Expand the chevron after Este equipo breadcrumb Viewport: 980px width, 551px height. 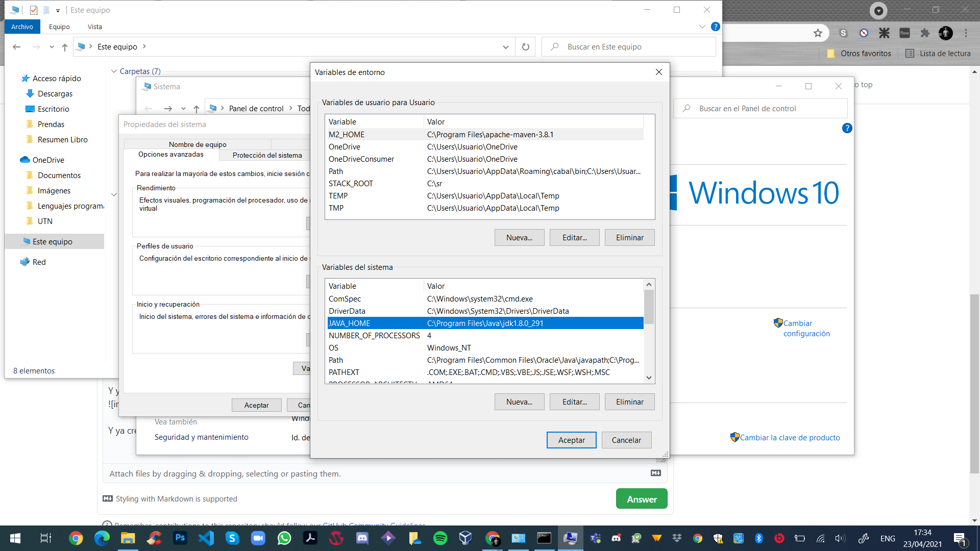click(x=144, y=46)
